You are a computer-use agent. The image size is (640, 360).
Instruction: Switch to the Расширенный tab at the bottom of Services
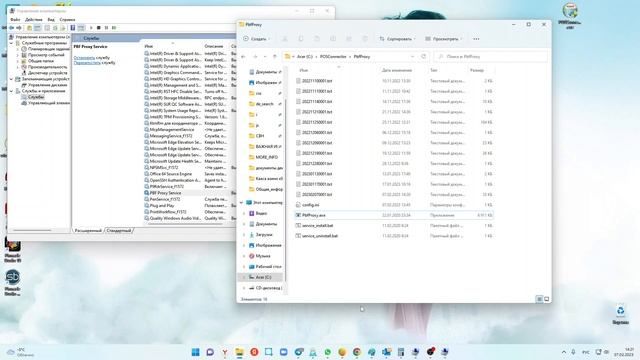tap(88, 231)
